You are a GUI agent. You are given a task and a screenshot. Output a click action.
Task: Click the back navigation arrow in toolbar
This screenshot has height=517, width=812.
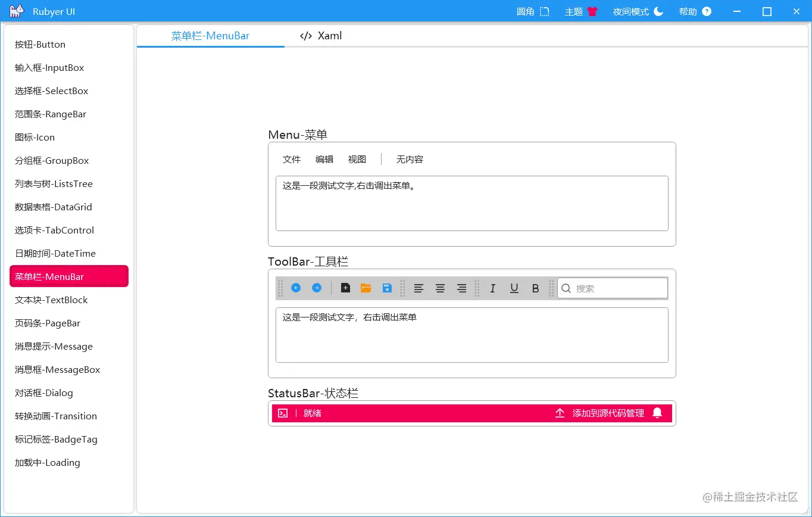(x=296, y=288)
